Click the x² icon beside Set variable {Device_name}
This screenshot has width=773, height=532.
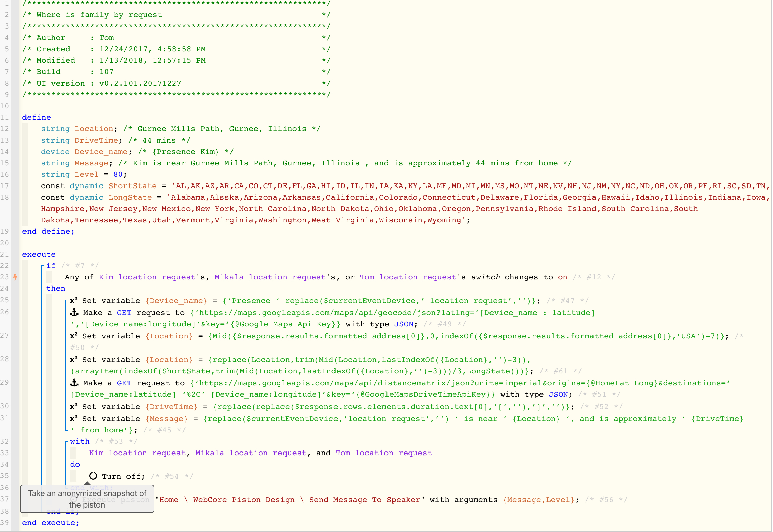(x=74, y=300)
